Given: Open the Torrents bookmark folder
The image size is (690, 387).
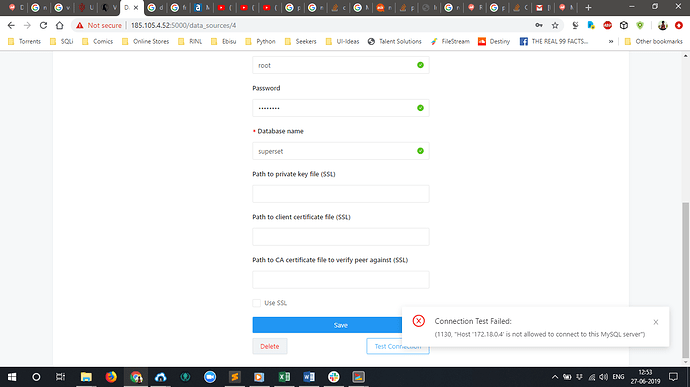Looking at the screenshot, I should click(x=25, y=41).
